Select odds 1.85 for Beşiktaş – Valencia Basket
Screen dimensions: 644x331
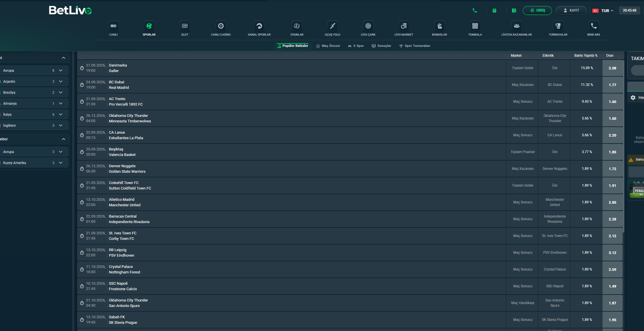(x=612, y=152)
